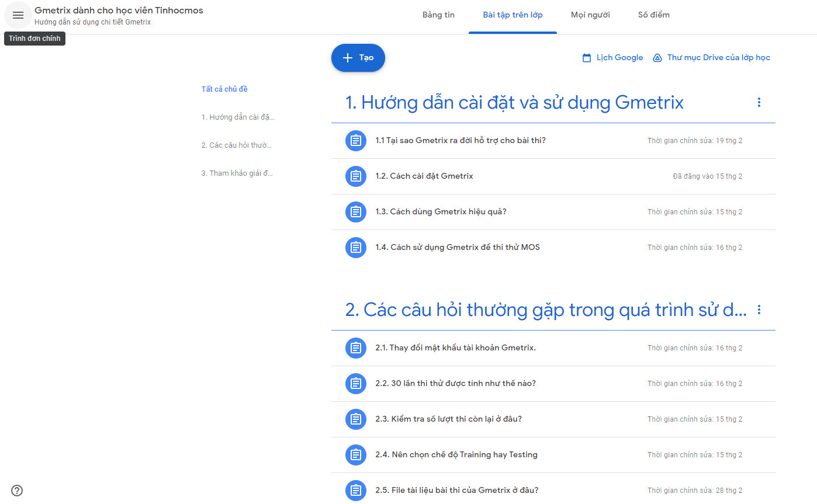The width and height of the screenshot is (817, 504).
Task: Open three-dot menu for topic 1 header
Action: tap(759, 102)
